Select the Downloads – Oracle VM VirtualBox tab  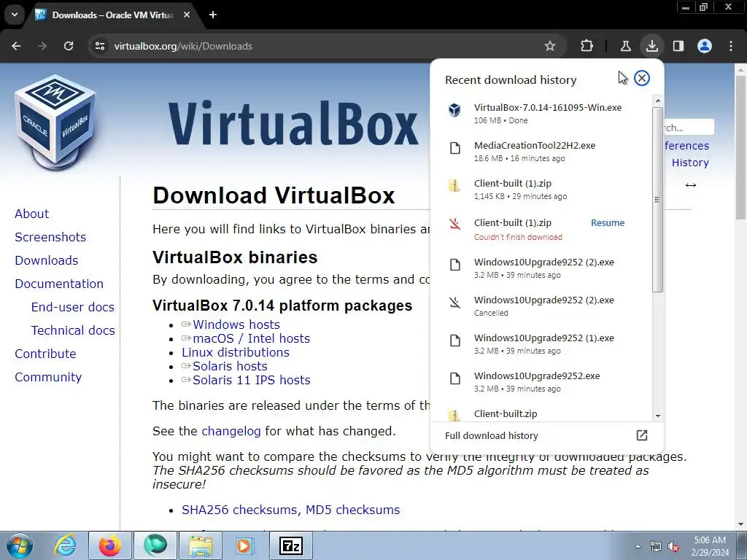coord(112,15)
